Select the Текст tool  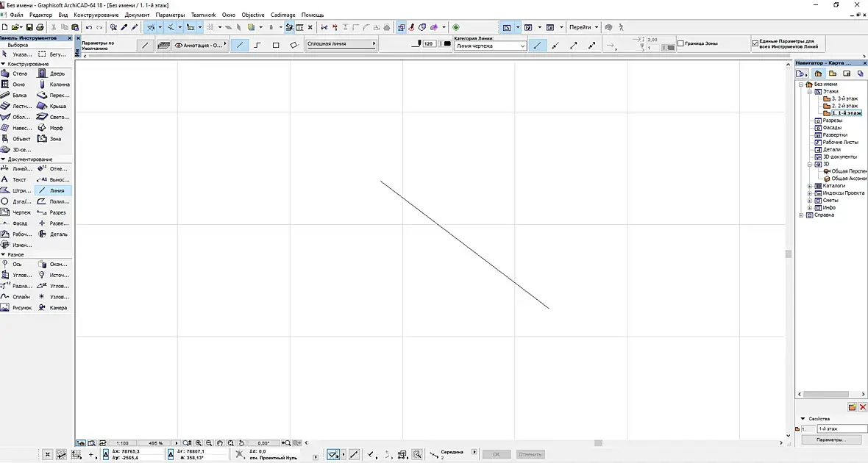15,179
